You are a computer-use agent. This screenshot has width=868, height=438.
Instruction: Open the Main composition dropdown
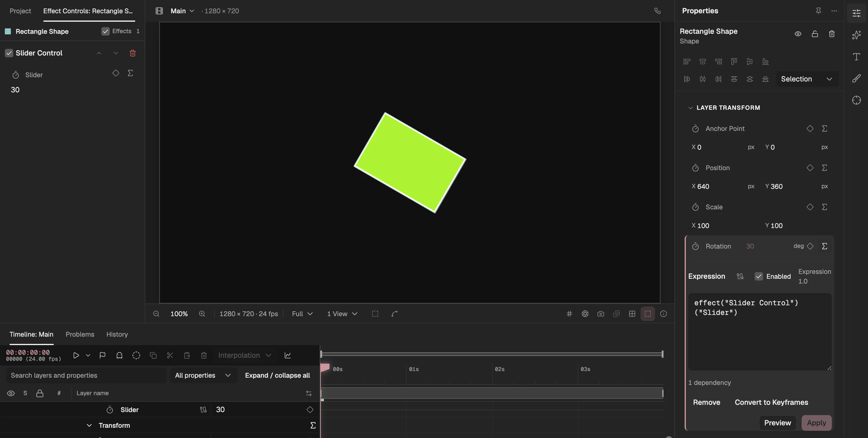click(x=182, y=11)
